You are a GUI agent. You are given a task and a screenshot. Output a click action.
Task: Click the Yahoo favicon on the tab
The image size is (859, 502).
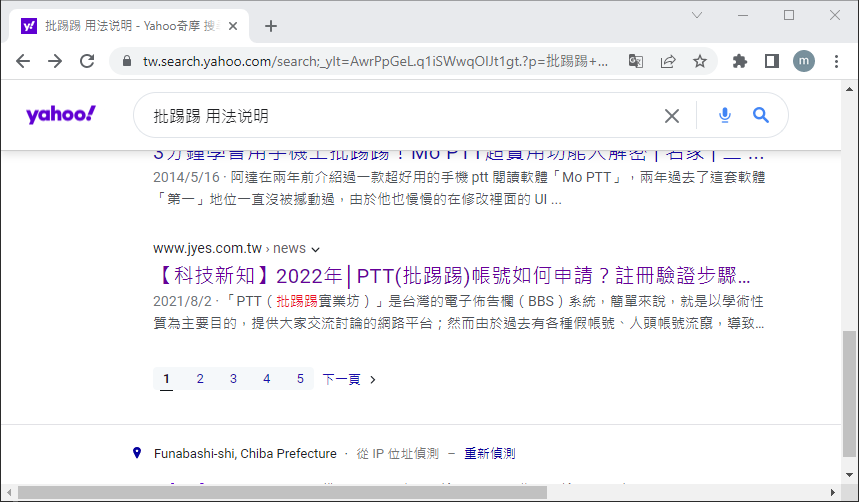28,26
